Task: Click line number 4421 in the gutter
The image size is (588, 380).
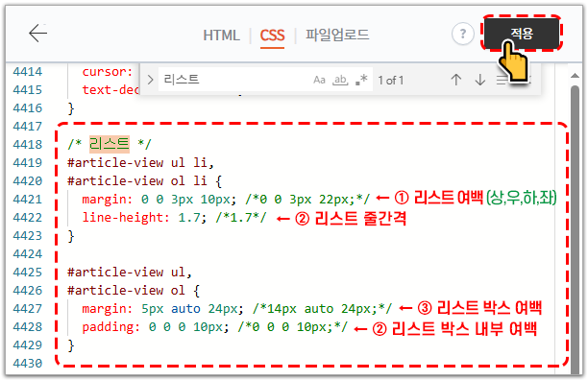Action: pyautogui.click(x=28, y=200)
